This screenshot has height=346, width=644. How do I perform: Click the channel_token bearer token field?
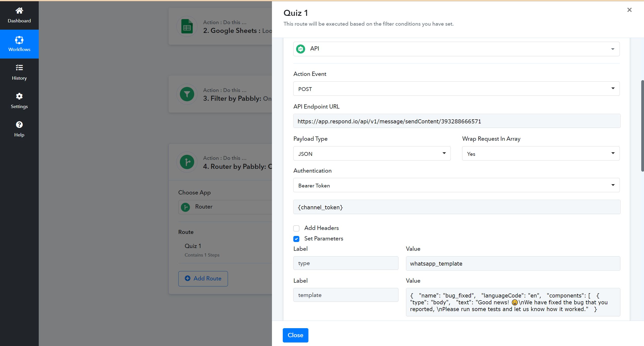tap(457, 207)
